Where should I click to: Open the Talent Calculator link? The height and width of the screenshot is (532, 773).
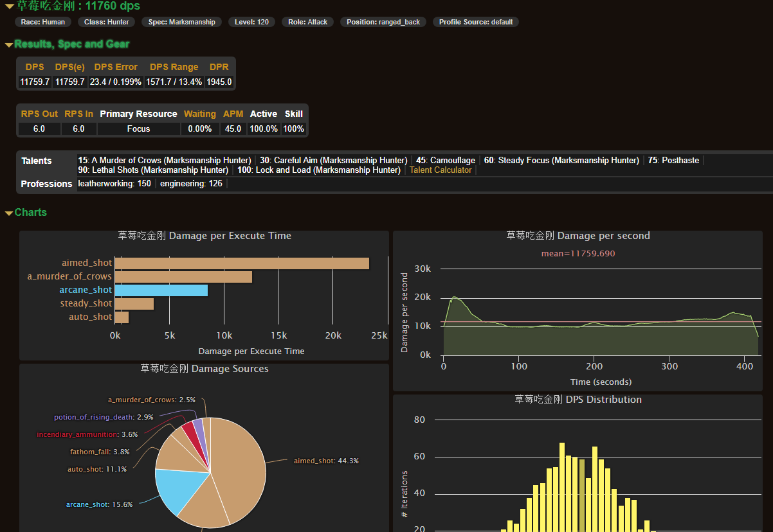[441, 170]
